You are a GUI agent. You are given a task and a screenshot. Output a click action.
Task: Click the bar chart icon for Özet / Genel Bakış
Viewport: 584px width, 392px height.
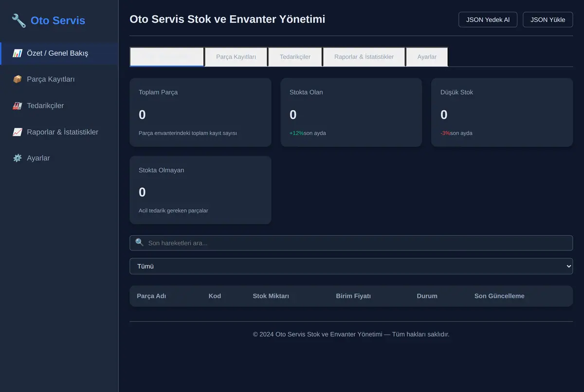pos(17,53)
